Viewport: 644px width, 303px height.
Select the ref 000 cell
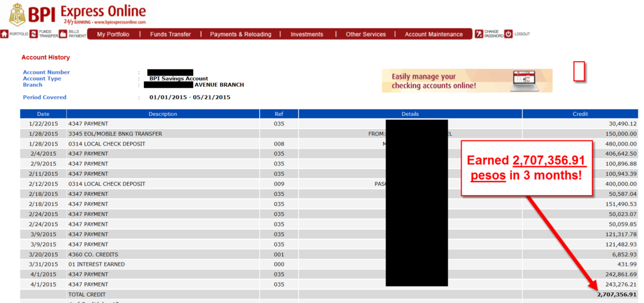[x=279, y=265]
